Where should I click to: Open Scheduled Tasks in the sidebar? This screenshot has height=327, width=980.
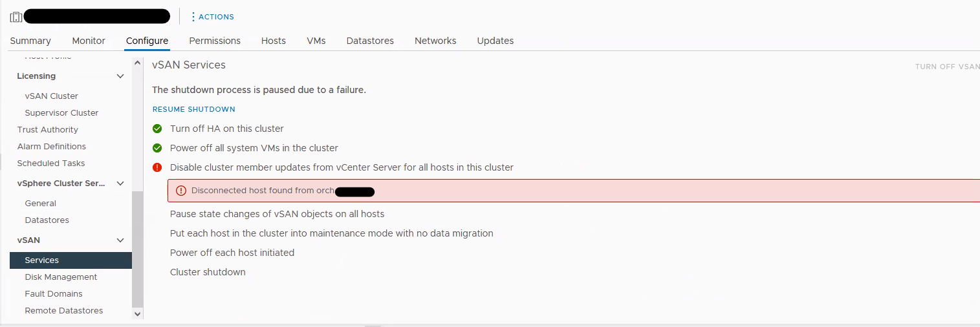(51, 163)
